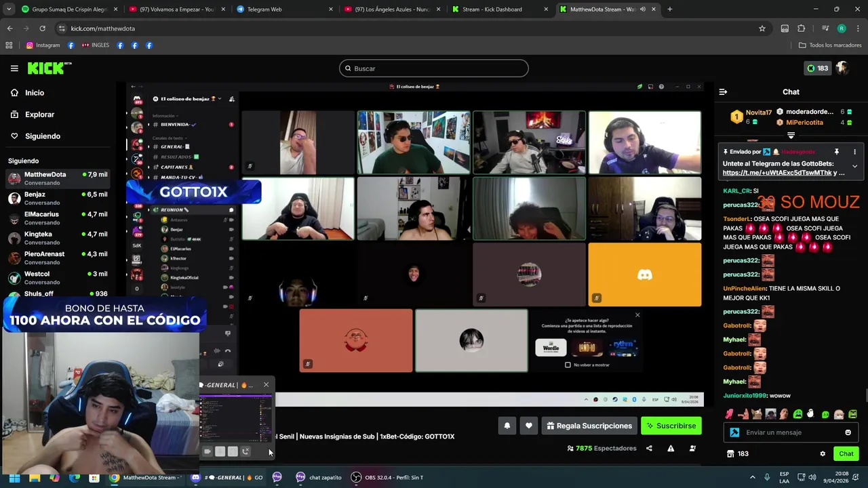Viewport: 868px width, 488px height.
Task: Open the Chrome three-dot menu
Action: pos(857,28)
